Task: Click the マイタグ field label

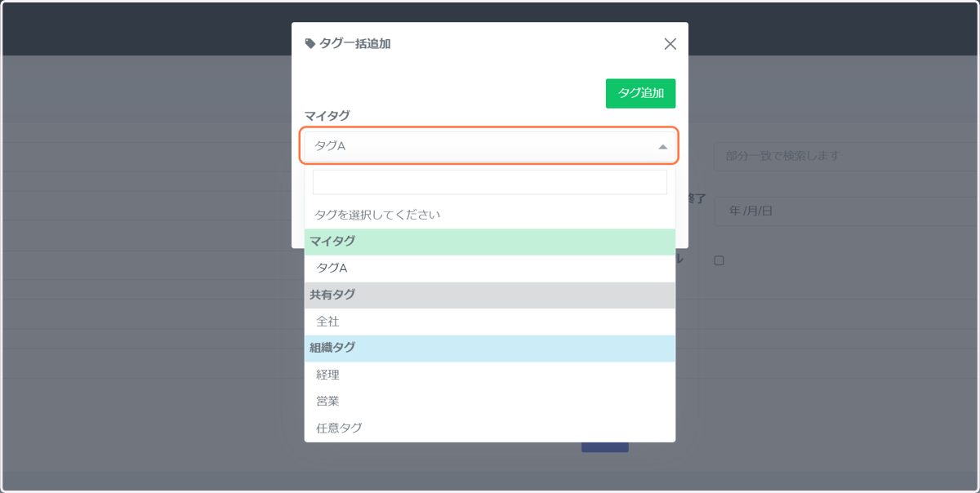Action: 327,116
